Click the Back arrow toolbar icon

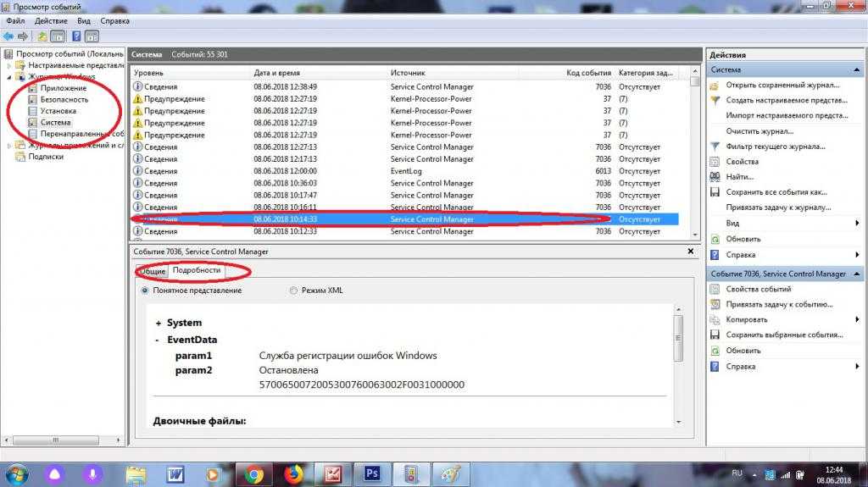(x=8, y=36)
